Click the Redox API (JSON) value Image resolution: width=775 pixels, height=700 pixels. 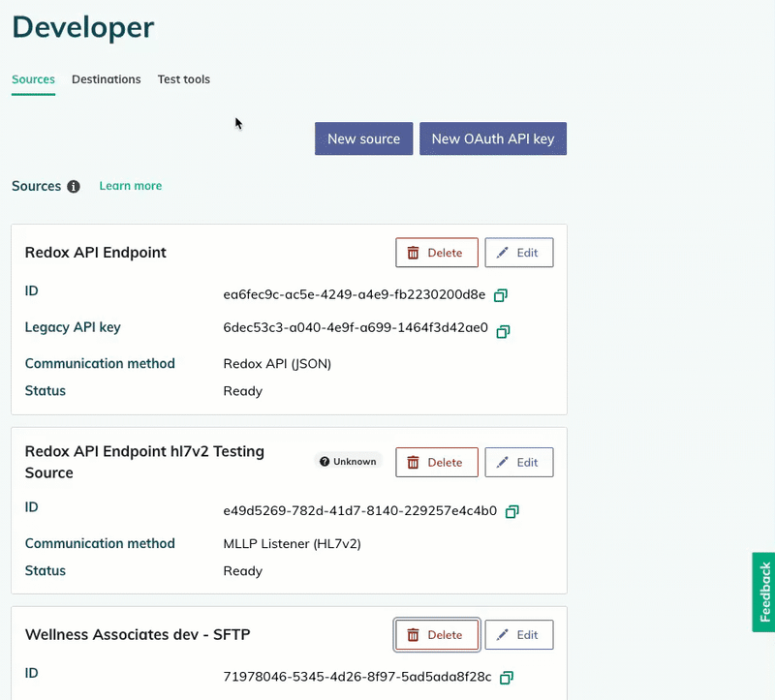277,364
